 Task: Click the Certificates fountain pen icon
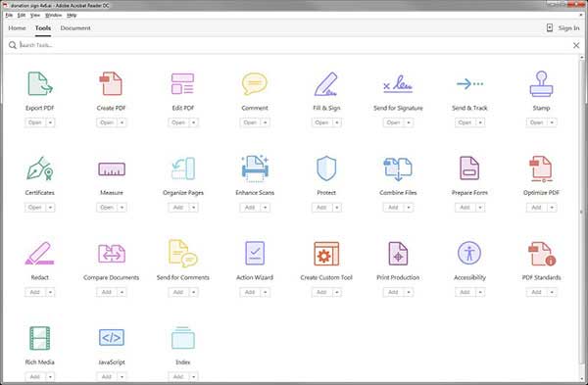point(40,168)
